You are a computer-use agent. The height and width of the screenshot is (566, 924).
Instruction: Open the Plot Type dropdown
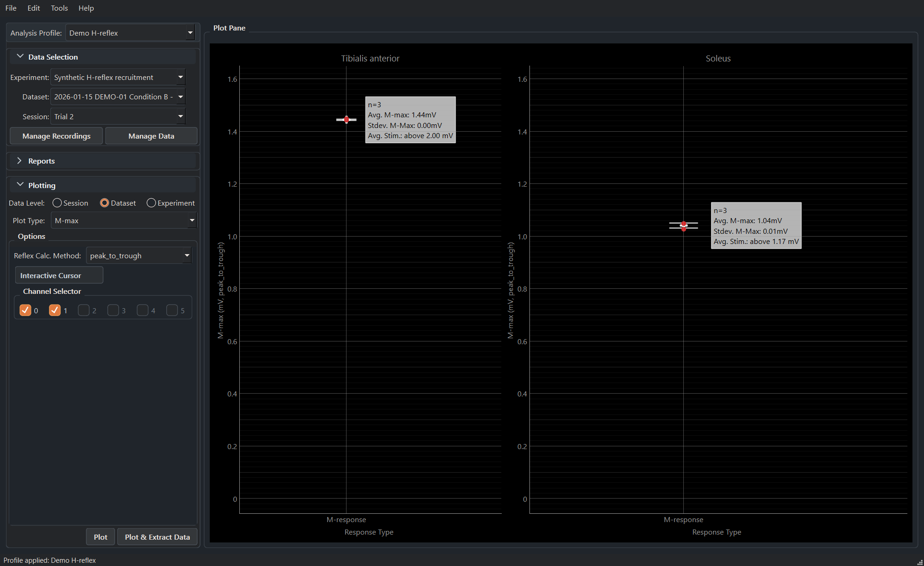(x=124, y=220)
